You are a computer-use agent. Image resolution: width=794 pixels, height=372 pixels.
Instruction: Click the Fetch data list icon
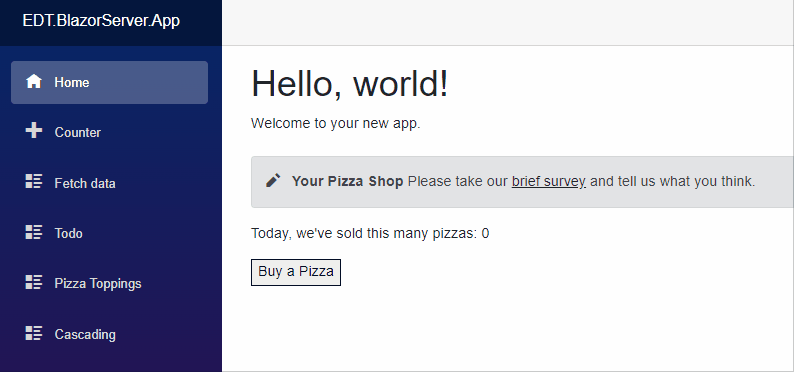tap(34, 182)
